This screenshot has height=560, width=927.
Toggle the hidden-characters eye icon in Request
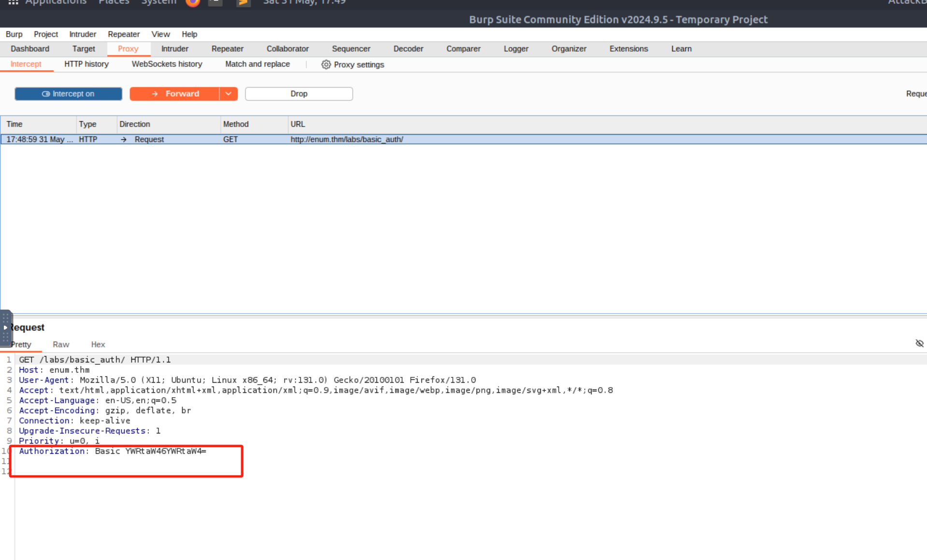(x=919, y=344)
